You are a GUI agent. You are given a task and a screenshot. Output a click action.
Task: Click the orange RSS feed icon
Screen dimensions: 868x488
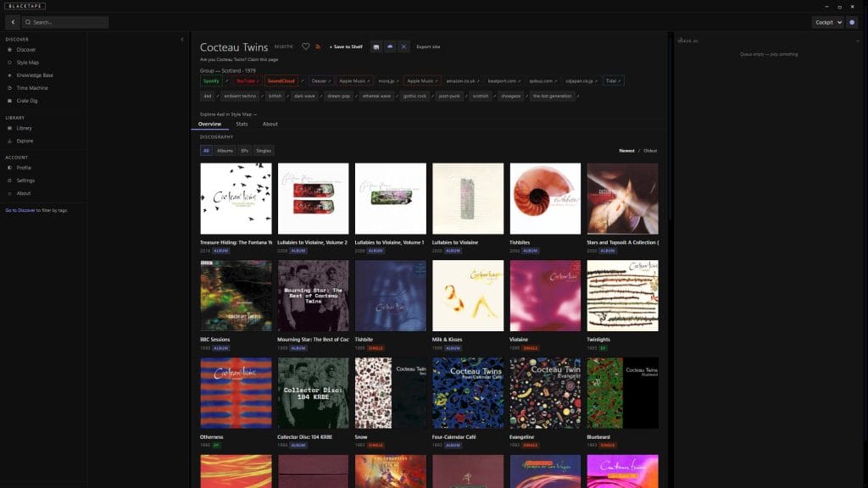pyautogui.click(x=318, y=47)
